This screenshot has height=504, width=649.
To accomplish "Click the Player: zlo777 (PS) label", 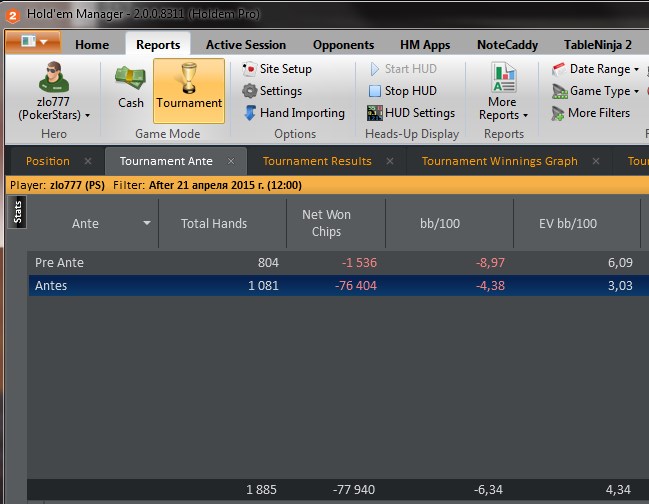I will [57, 185].
